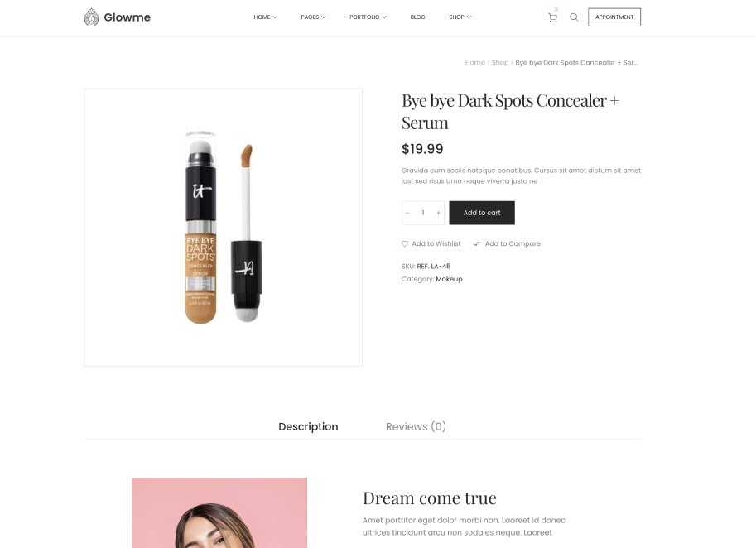Click the quantity input field
Screen dimensions: 756x548
pyautogui.click(x=423, y=213)
